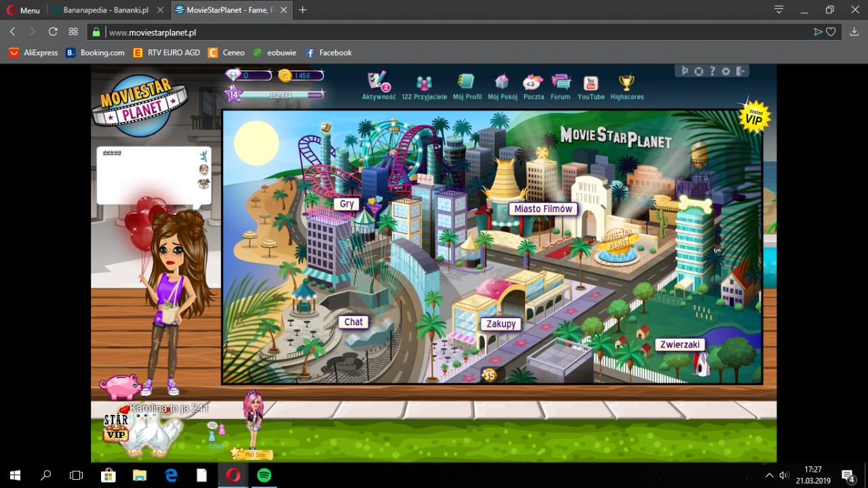Image resolution: width=868 pixels, height=488 pixels.
Task: Open the Windows notification center
Action: [x=848, y=475]
